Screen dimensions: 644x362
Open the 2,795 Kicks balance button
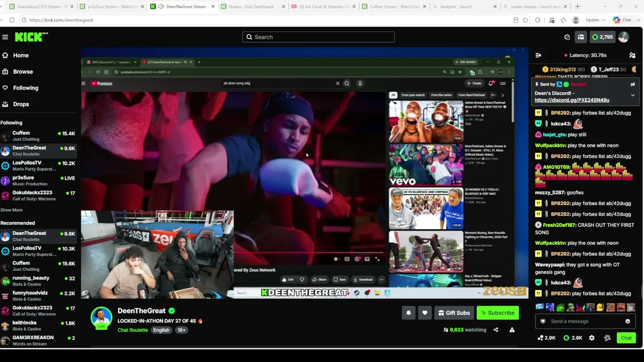(x=602, y=37)
